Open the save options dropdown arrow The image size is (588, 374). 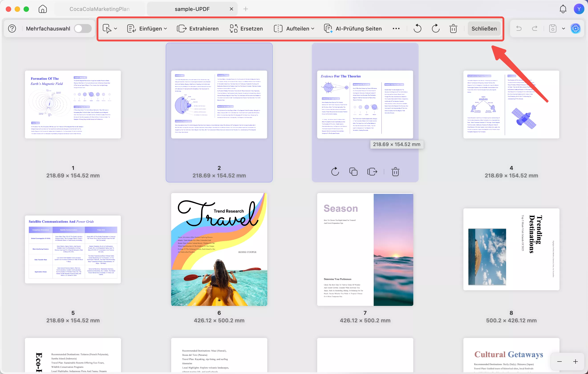coord(563,28)
